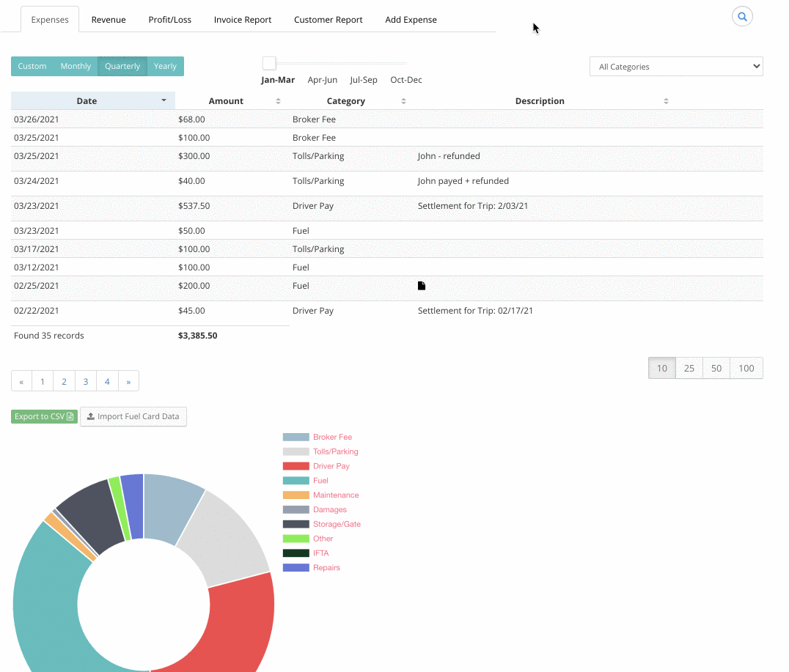Show 10 records per page
The height and width of the screenshot is (672, 789).
pyautogui.click(x=661, y=368)
